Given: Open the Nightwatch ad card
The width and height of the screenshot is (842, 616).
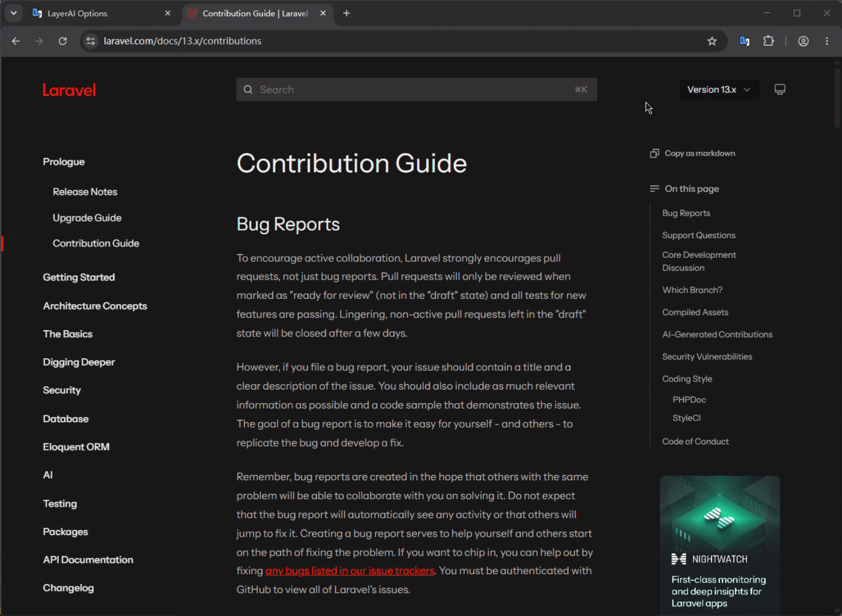Looking at the screenshot, I should 720,545.
